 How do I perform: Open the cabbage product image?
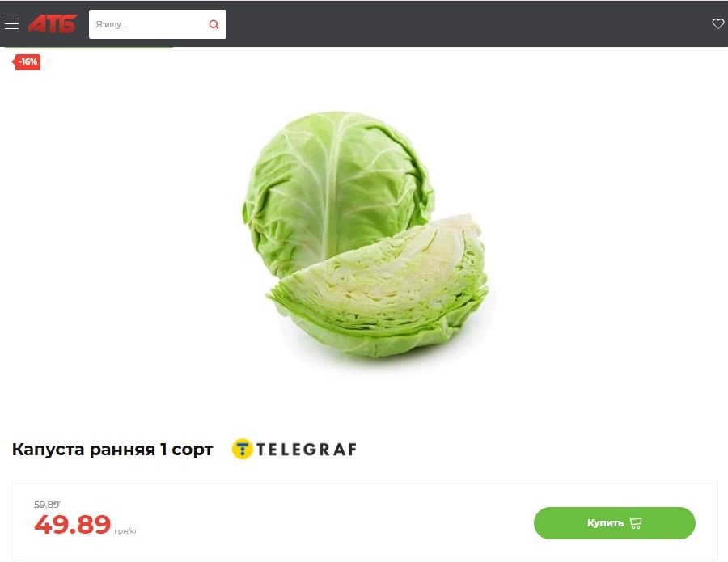click(x=366, y=235)
